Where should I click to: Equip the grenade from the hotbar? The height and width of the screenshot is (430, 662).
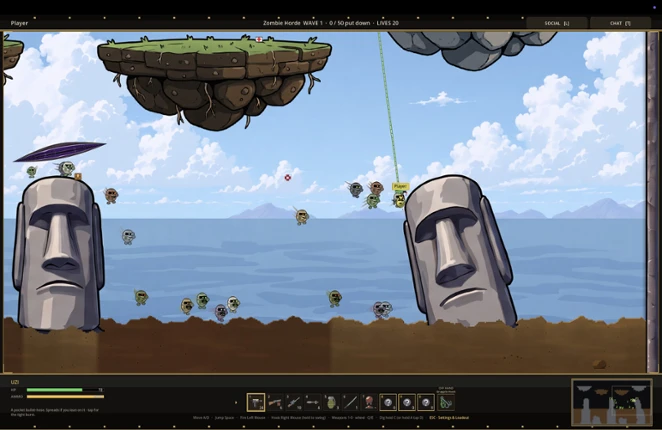pyautogui.click(x=332, y=402)
